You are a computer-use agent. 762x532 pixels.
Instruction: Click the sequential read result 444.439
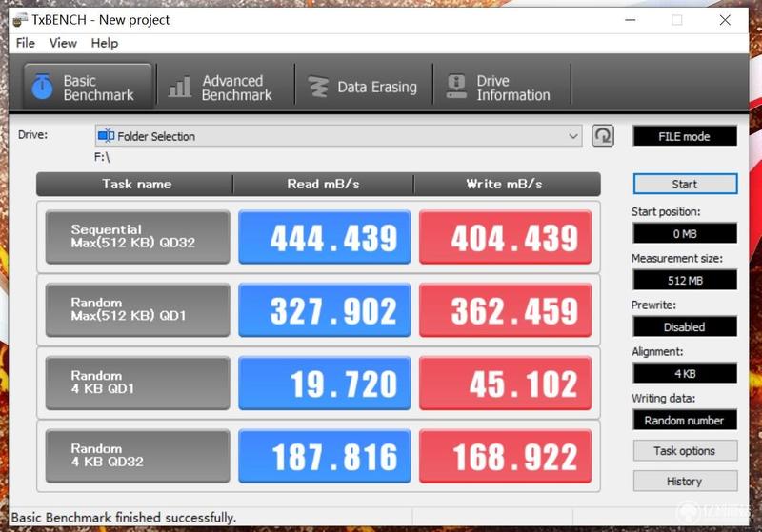tap(325, 237)
